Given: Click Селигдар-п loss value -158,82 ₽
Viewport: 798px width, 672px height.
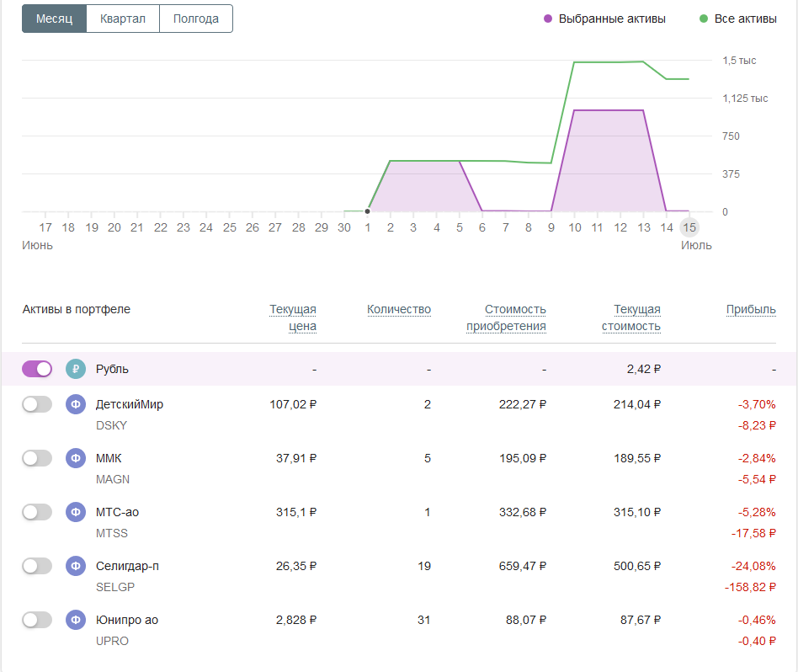Looking at the screenshot, I should pyautogui.click(x=750, y=588).
